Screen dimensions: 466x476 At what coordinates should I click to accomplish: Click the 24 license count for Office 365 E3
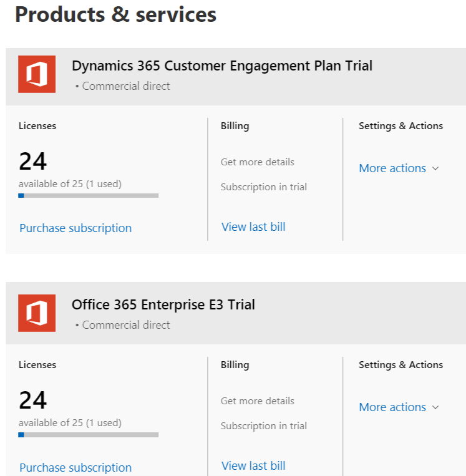pos(33,401)
